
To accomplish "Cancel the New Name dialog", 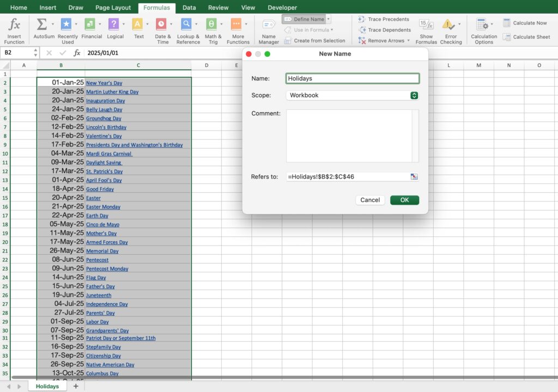I will point(370,200).
